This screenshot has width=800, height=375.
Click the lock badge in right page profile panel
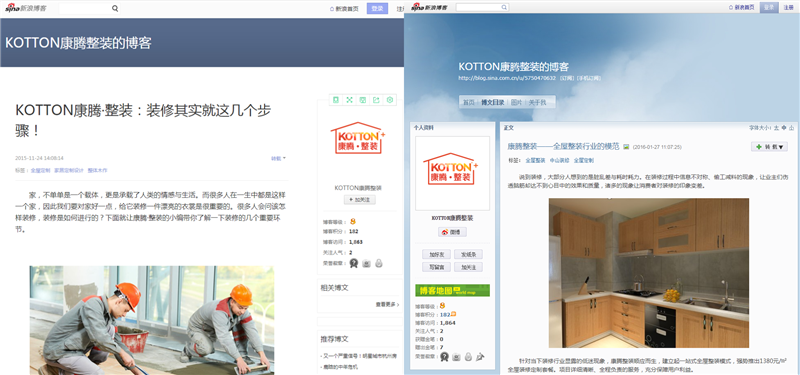click(468, 357)
